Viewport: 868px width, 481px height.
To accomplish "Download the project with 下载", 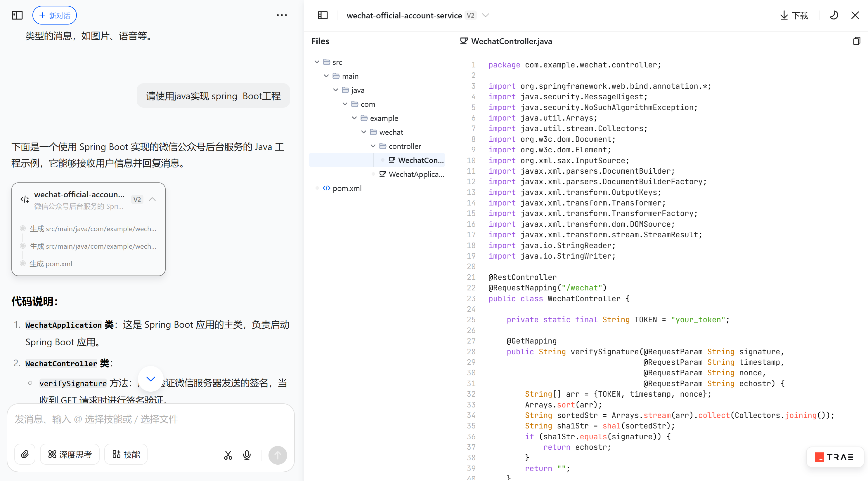I will point(794,15).
